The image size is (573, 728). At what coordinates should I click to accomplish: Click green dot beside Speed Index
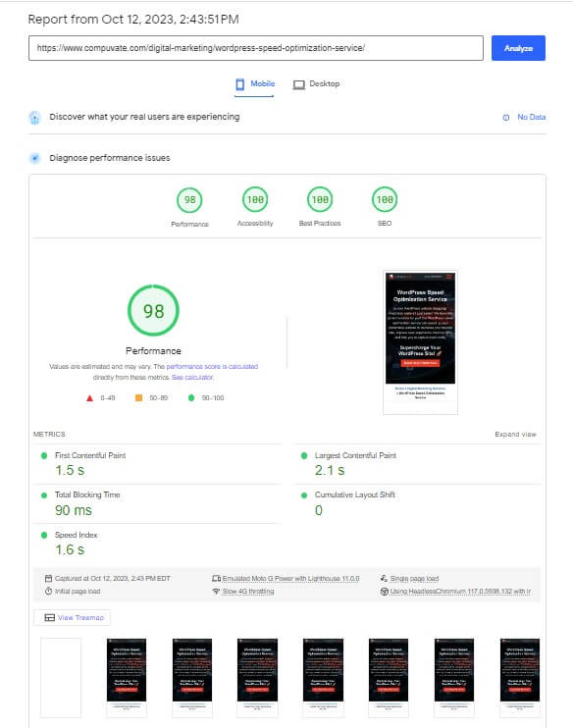[44, 535]
